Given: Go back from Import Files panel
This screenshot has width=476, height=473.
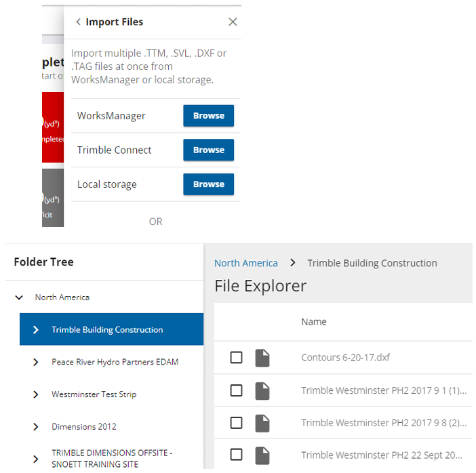Looking at the screenshot, I should pos(78,22).
